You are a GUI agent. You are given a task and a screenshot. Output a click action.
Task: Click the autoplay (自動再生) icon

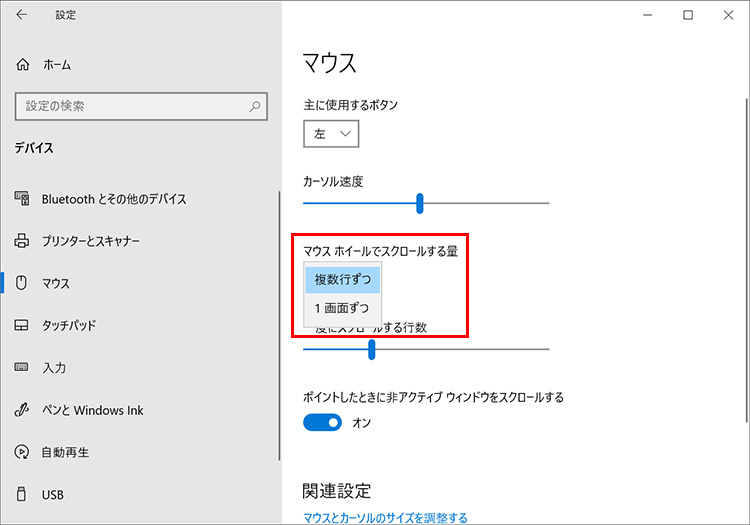(x=23, y=452)
